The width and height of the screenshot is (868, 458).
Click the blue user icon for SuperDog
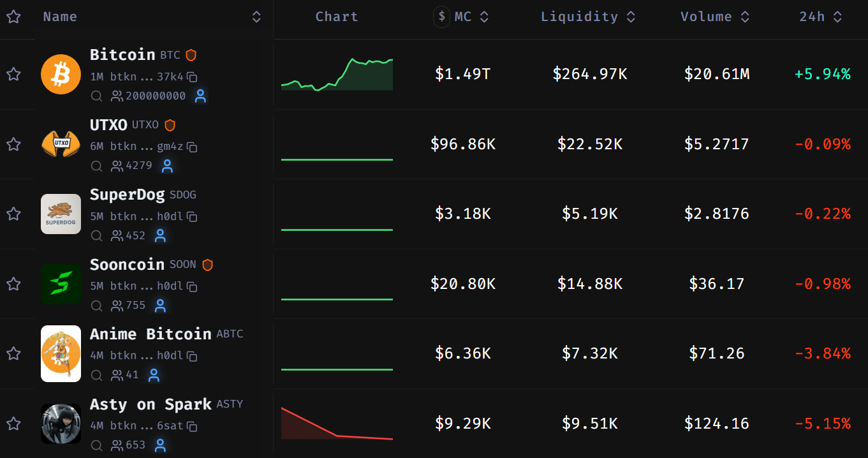pyautogui.click(x=160, y=236)
